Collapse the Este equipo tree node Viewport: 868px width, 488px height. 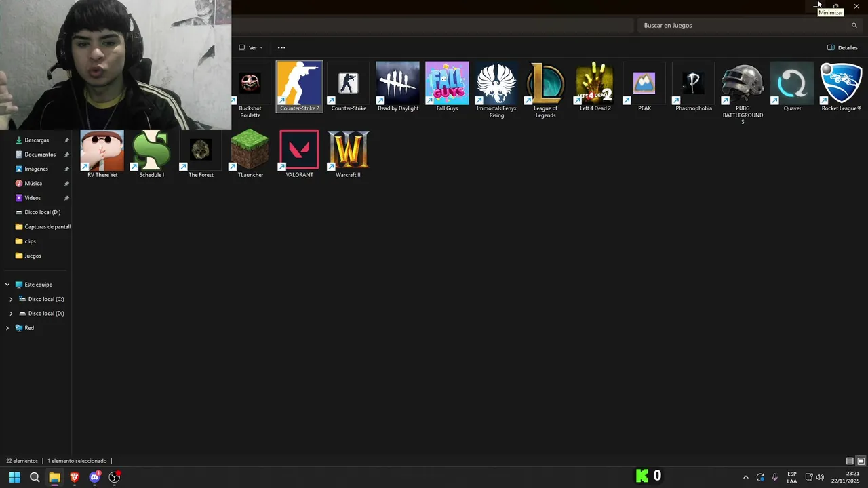click(x=7, y=285)
